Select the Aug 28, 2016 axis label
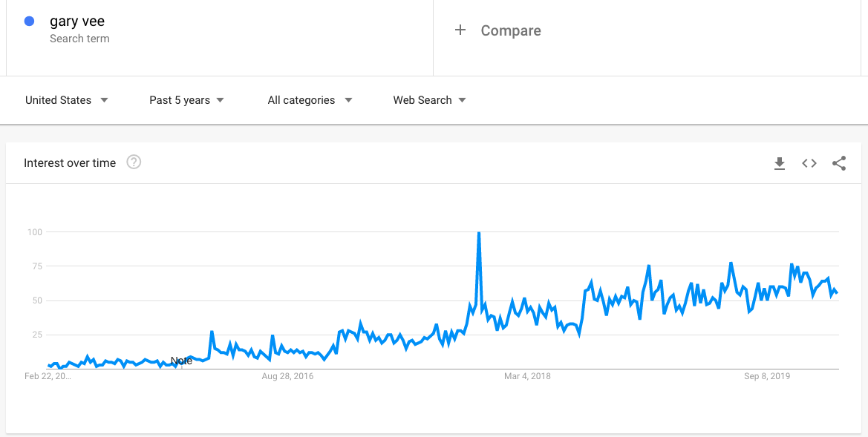Viewport: 868px width, 437px height. pos(287,377)
